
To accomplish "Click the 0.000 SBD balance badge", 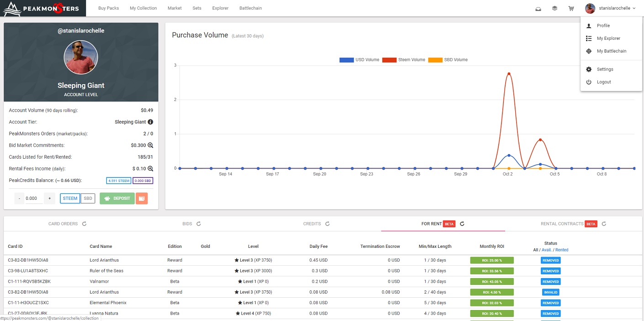I will coord(143,181).
